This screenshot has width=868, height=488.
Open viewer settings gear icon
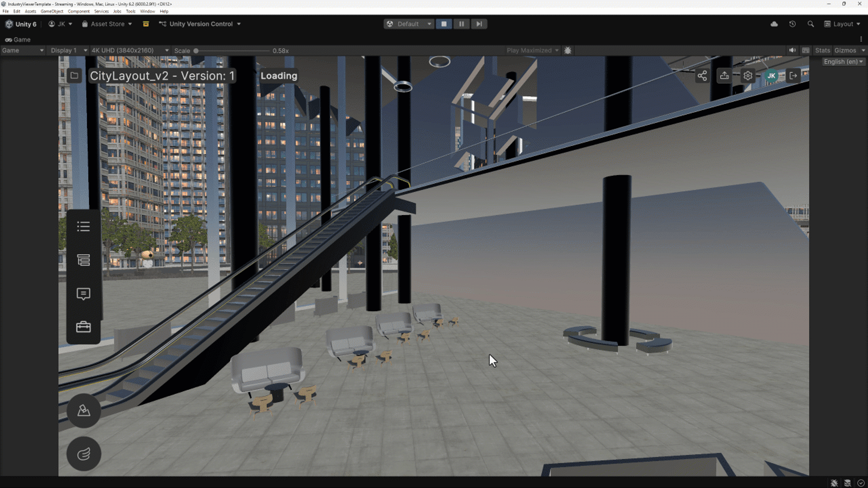[748, 76]
